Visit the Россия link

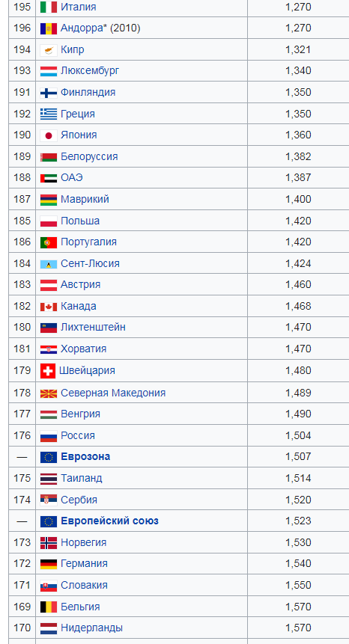[x=78, y=435]
